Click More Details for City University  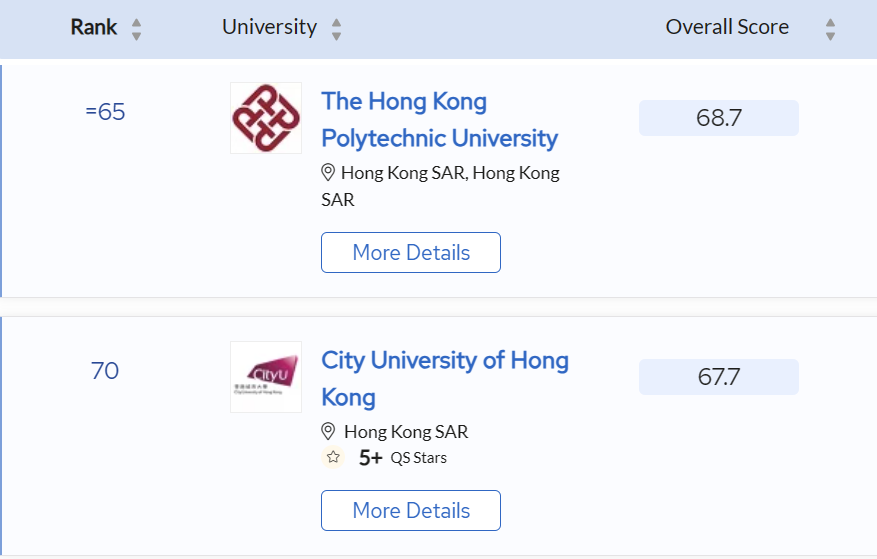411,510
